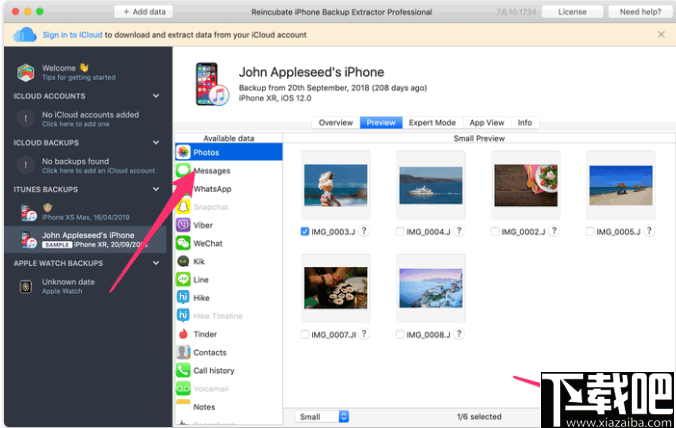Collapse the iCloud Accounts section
The image size is (676, 428).
click(156, 96)
